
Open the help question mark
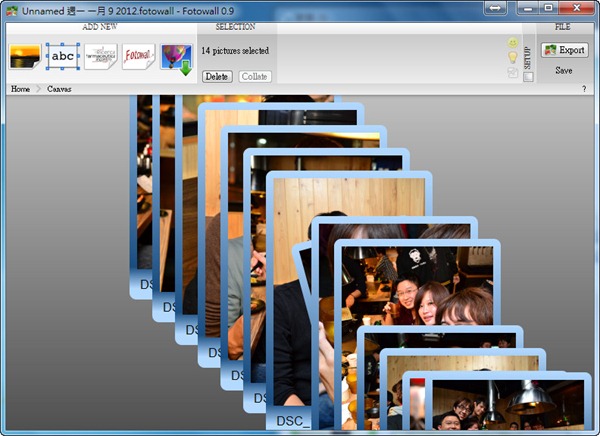[584, 89]
